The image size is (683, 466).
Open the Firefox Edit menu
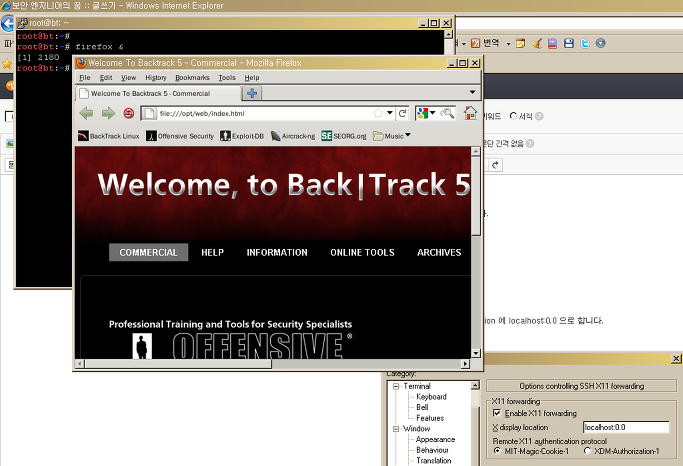pyautogui.click(x=106, y=78)
